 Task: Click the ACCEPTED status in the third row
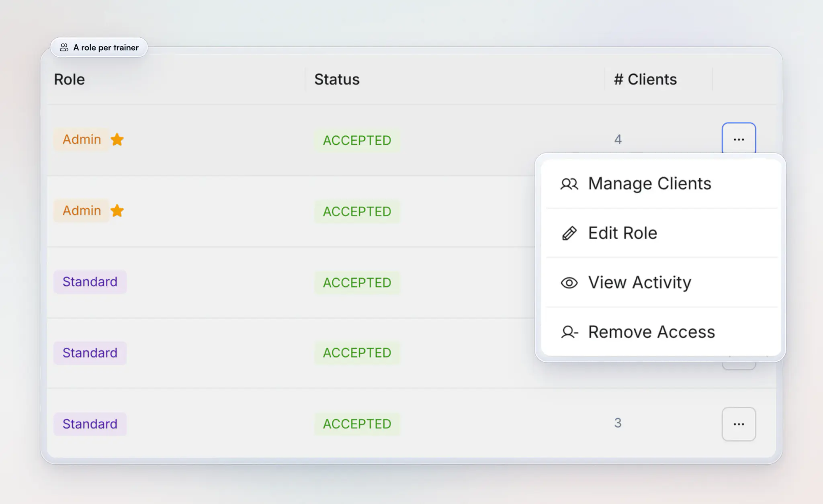pyautogui.click(x=357, y=283)
